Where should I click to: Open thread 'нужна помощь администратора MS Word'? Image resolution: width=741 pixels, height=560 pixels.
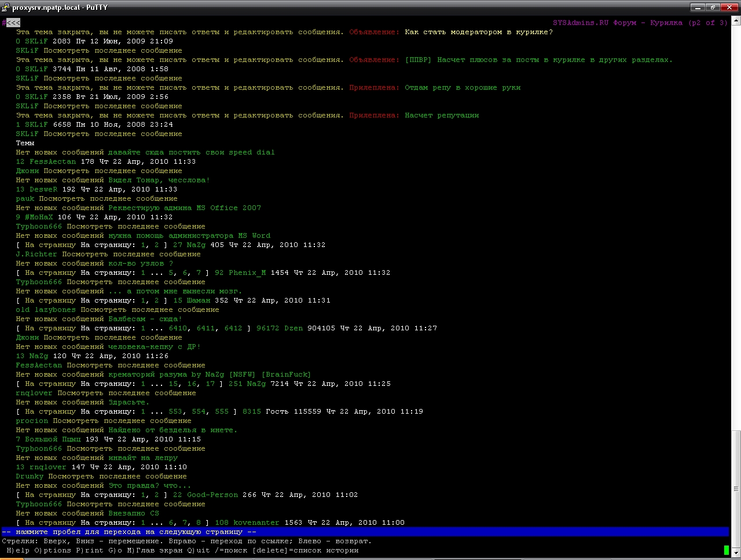[189, 235]
